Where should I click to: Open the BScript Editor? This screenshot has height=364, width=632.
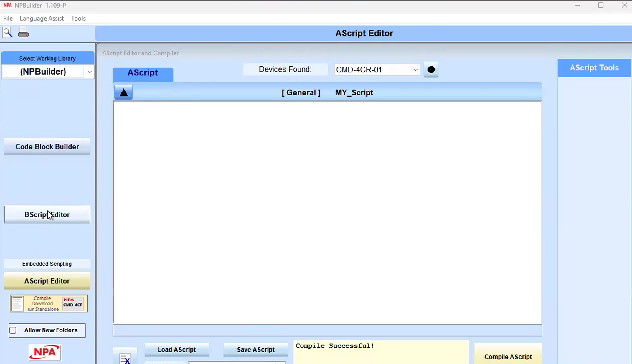pyautogui.click(x=47, y=214)
